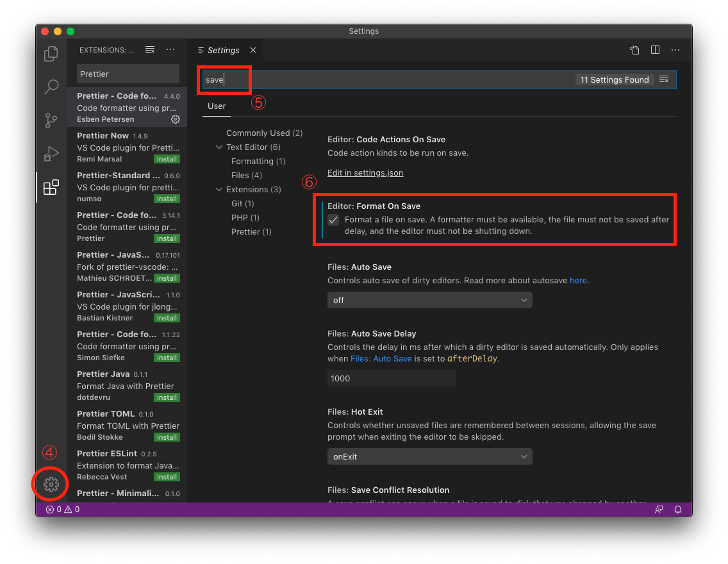
Task: Select Commonly Used (2) category
Action: coord(264,133)
